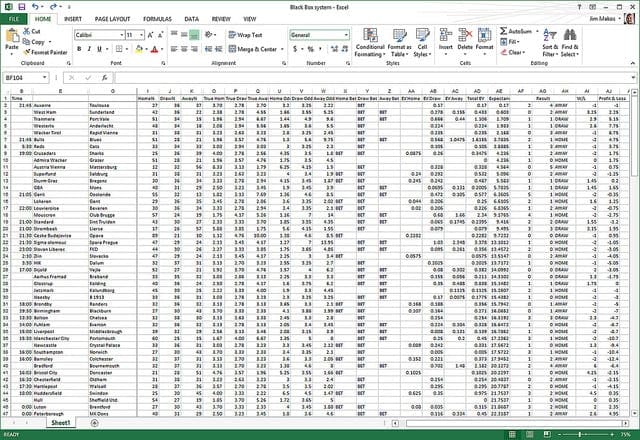Toggle the highlighted Bottom Align button
Image resolution: width=640 pixels, height=440 pixels.
pos(194,35)
